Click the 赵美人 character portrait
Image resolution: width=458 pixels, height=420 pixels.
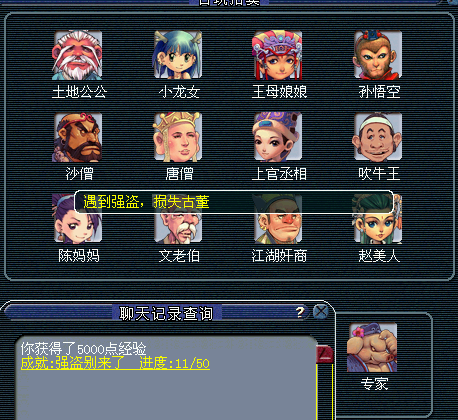(378, 219)
